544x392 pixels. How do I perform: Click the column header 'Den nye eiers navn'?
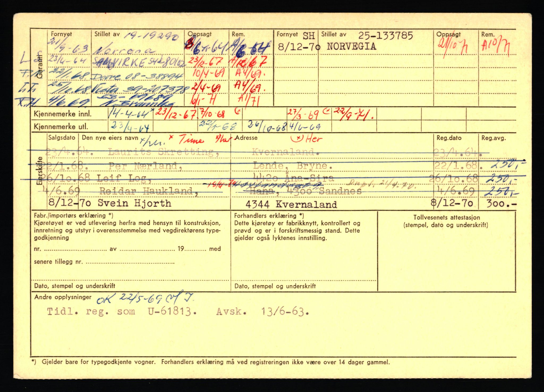(x=110, y=138)
